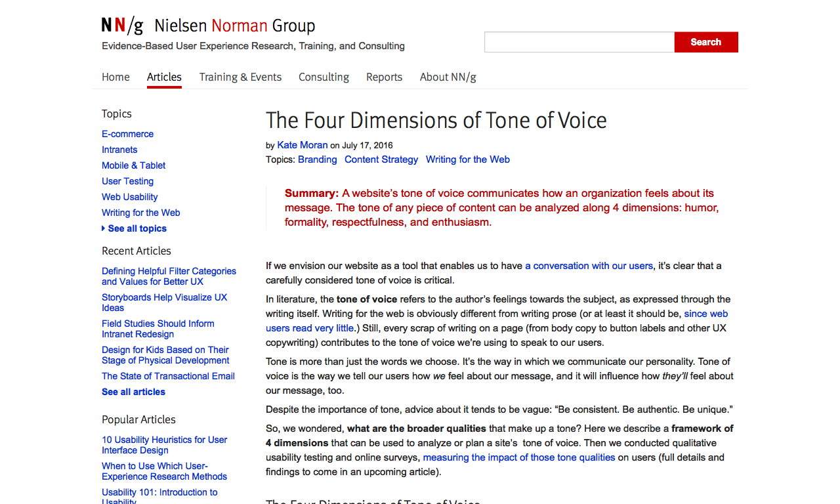Expand See all topics

(x=135, y=228)
